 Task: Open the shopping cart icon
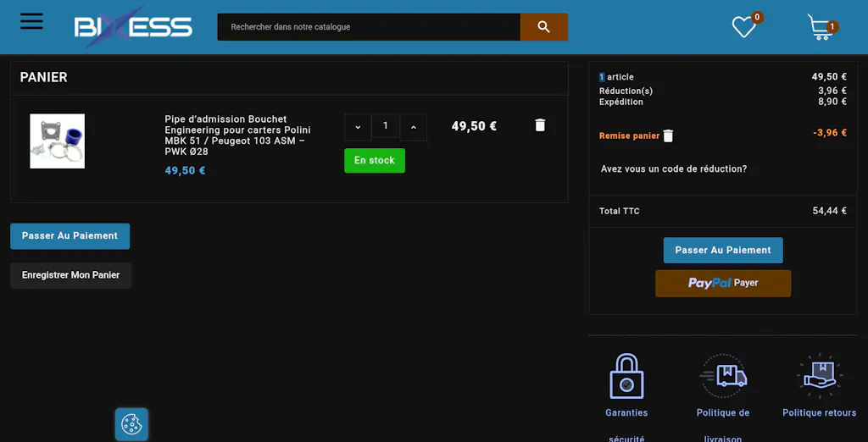820,28
